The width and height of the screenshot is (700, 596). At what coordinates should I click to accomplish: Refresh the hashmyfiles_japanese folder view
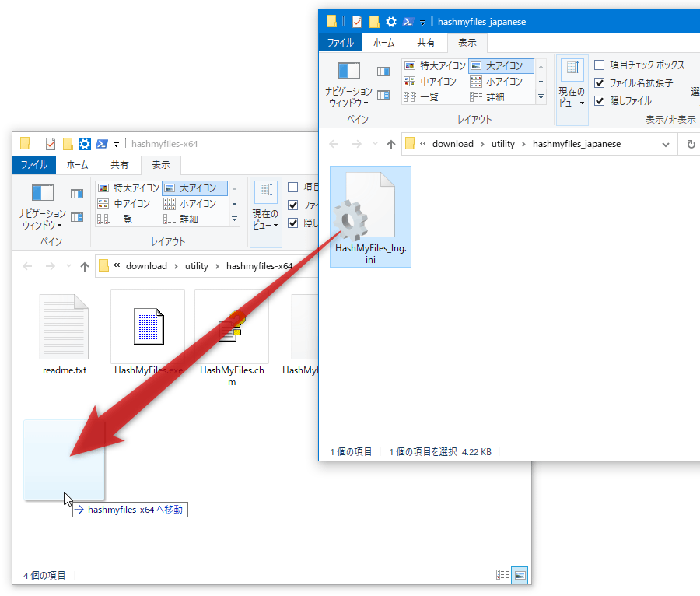(x=691, y=144)
